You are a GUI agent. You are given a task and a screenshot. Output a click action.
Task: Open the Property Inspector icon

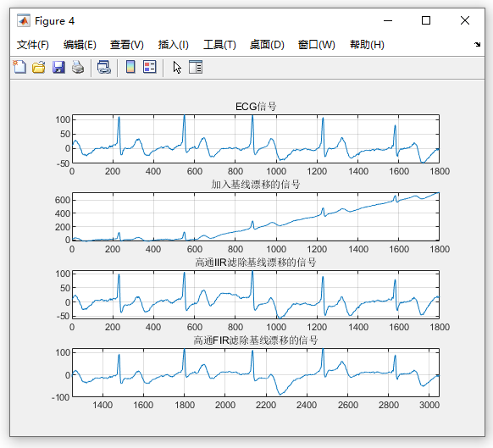[x=196, y=67]
